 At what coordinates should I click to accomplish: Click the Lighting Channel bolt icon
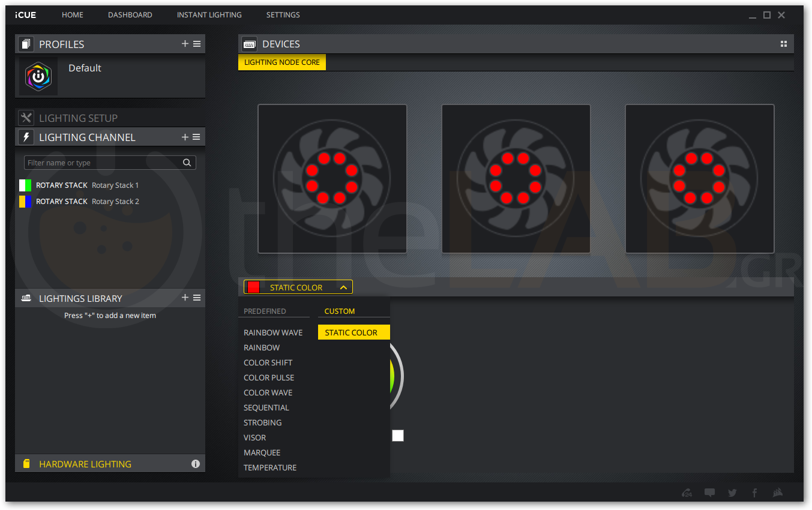pyautogui.click(x=26, y=137)
